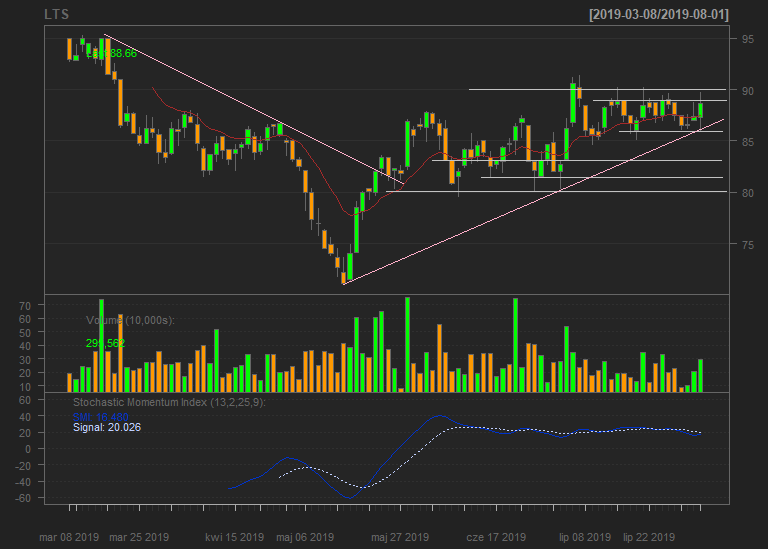Viewport: 768px width, 549px height.
Task: Click the Volume (10,000s) label
Action: pos(130,320)
